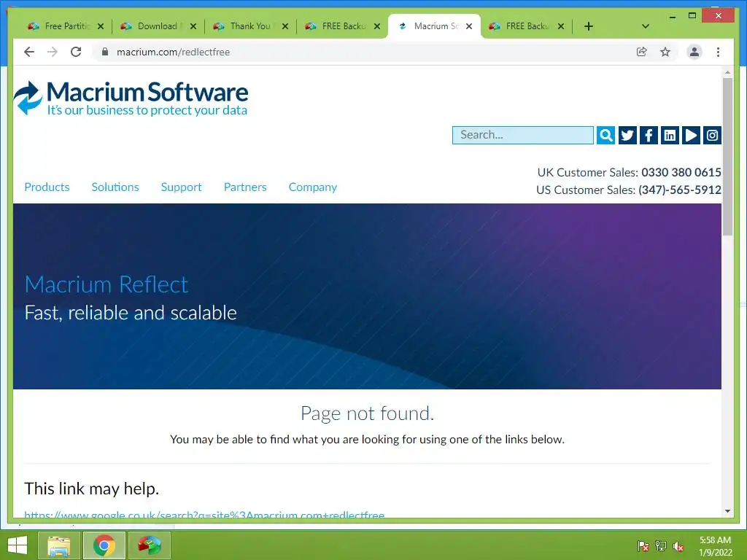Click in the site Search field
Screen dimensions: 747x560
[522, 135]
